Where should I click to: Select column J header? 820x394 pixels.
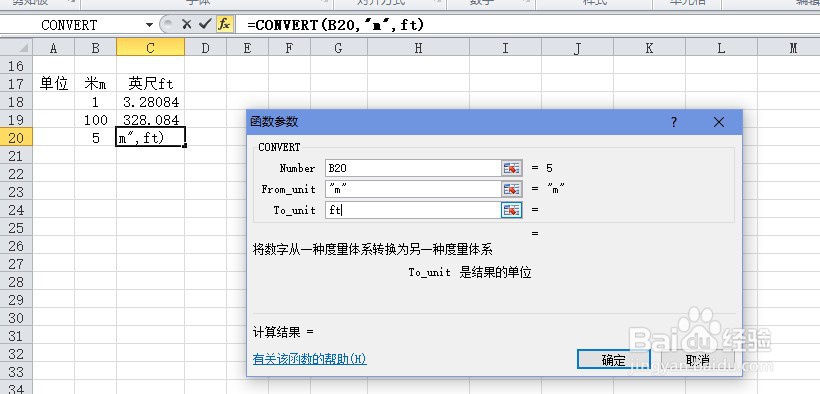pyautogui.click(x=577, y=48)
